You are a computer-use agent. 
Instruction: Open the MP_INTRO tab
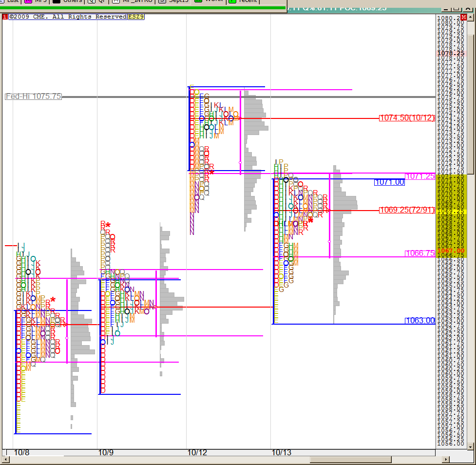[x=135, y=1]
